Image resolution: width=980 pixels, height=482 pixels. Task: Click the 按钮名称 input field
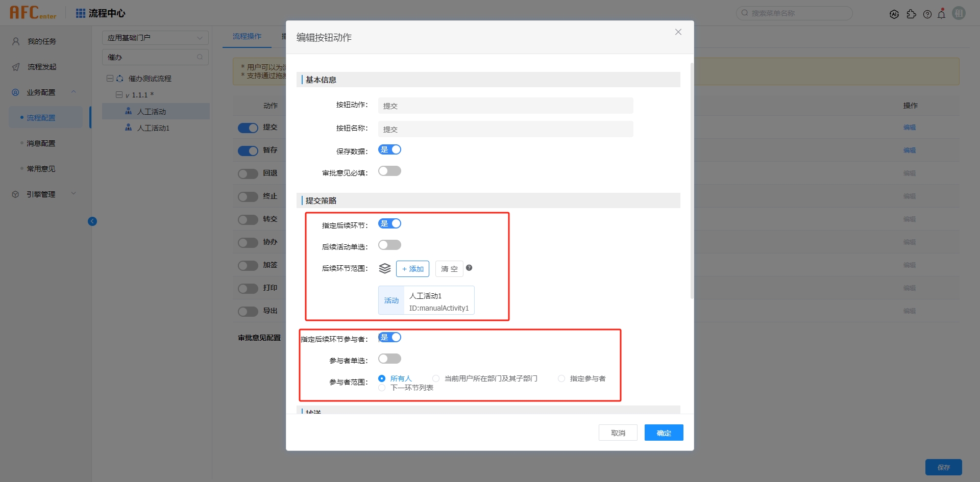click(506, 129)
